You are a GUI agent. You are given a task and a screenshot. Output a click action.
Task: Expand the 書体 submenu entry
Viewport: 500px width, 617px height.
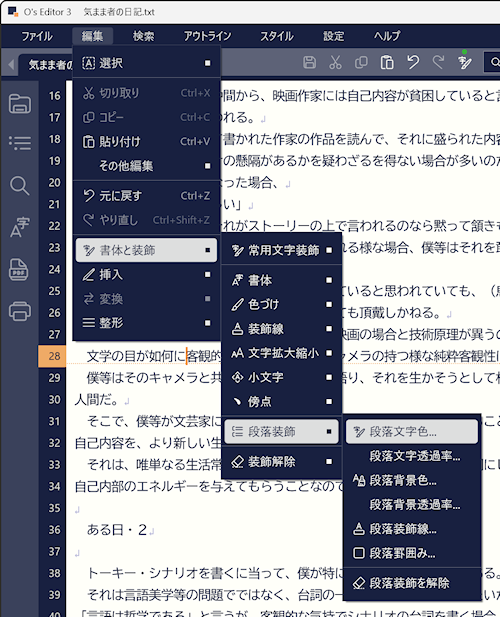[281, 280]
